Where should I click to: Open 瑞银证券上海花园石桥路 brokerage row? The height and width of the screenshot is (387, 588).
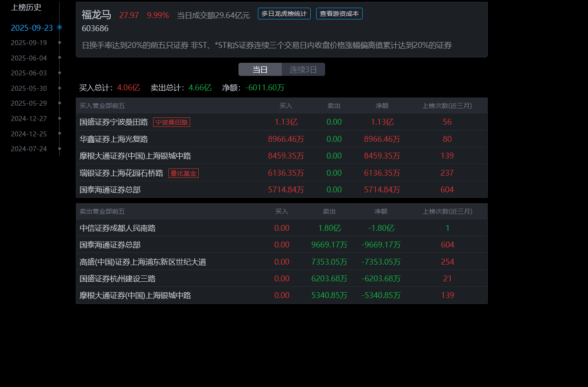point(282,173)
